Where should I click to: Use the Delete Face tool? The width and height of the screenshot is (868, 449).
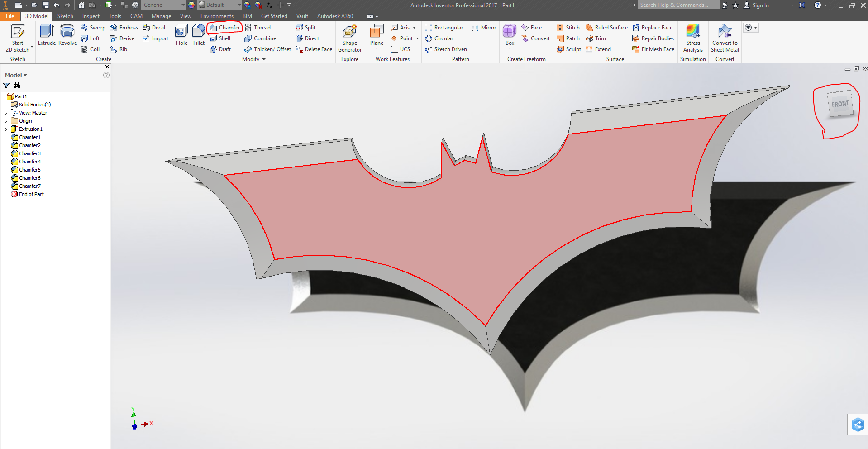(x=314, y=49)
